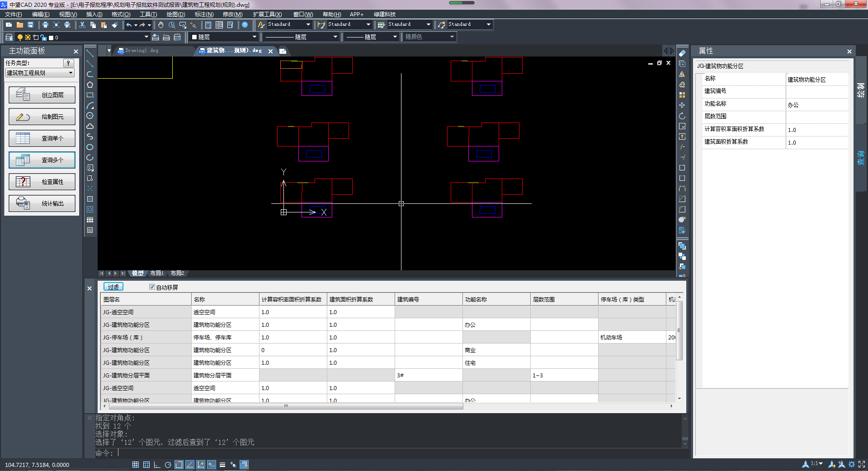Click the 统计输出 button
Viewport: 868px width, 471px height.
pos(42,203)
